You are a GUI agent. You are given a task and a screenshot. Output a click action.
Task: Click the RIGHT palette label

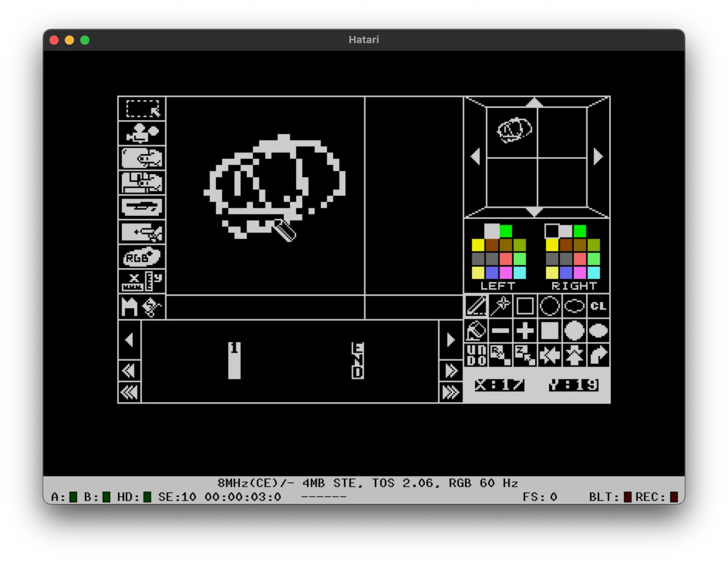coord(574,286)
